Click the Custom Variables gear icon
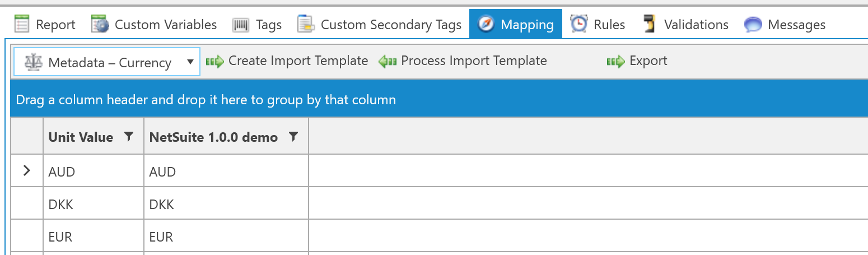 100,25
